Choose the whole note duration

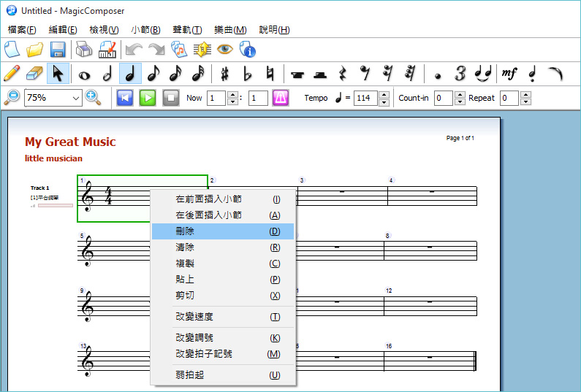pos(84,74)
